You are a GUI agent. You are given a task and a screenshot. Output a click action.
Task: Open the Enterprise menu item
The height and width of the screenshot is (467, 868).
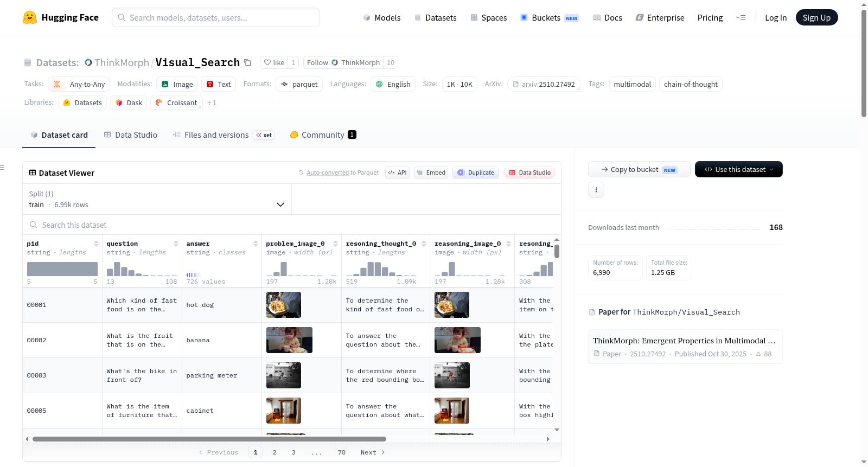[x=660, y=17]
